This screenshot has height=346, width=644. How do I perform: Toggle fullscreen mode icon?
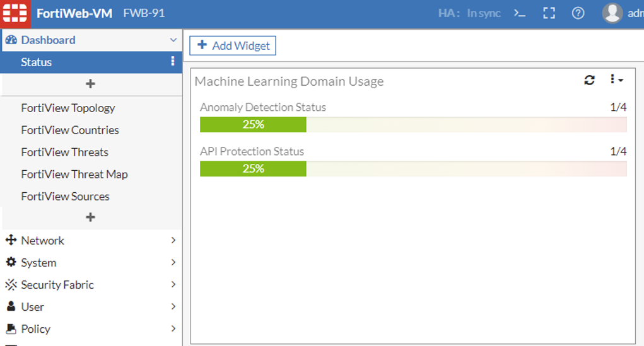[549, 13]
